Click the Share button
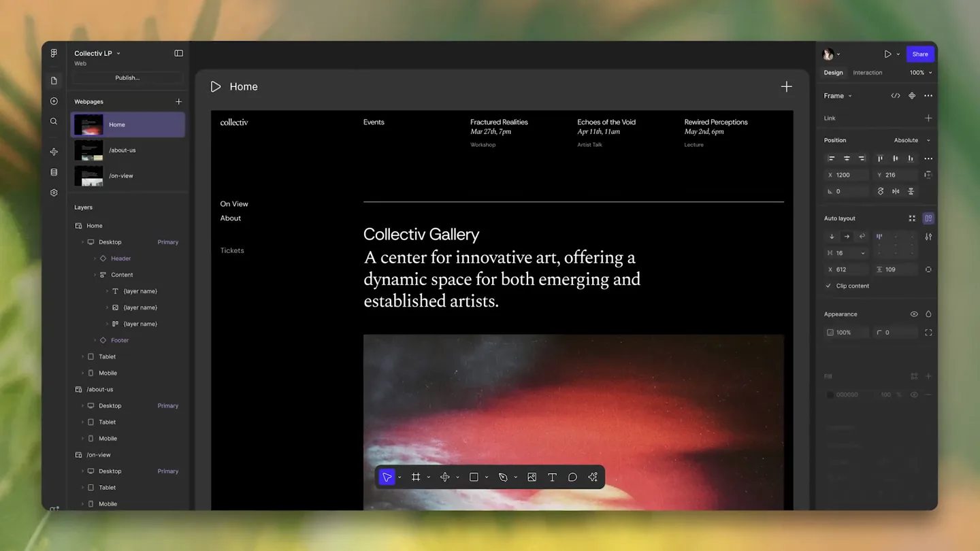This screenshot has height=551, width=980. point(920,54)
